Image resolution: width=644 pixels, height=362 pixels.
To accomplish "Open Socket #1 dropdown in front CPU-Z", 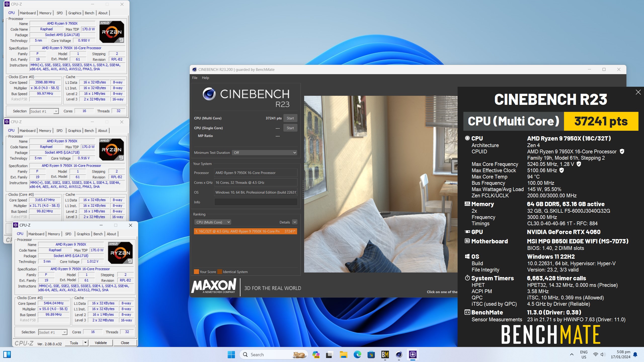I will pos(53,332).
